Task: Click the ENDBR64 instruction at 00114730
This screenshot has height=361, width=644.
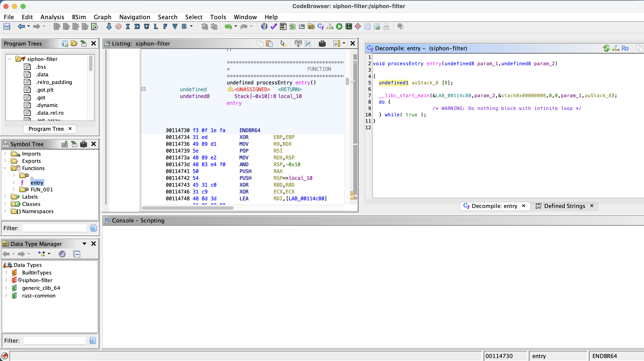Action: (250, 130)
